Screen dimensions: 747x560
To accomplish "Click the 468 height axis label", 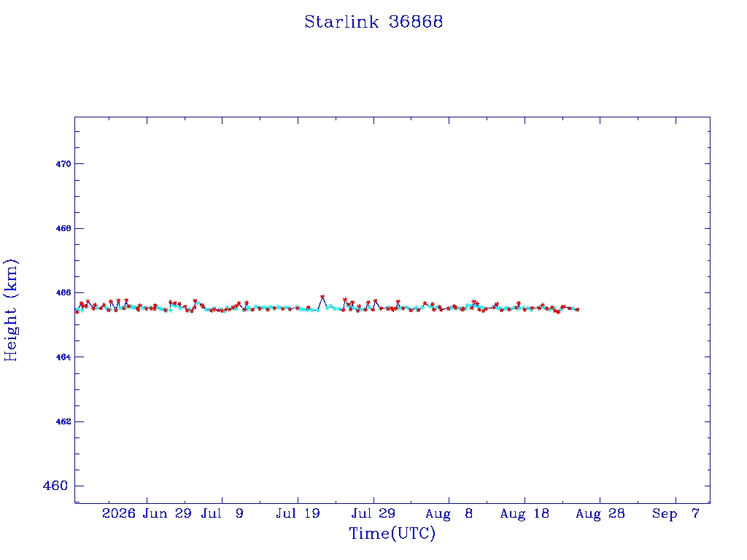I will [x=63, y=228].
